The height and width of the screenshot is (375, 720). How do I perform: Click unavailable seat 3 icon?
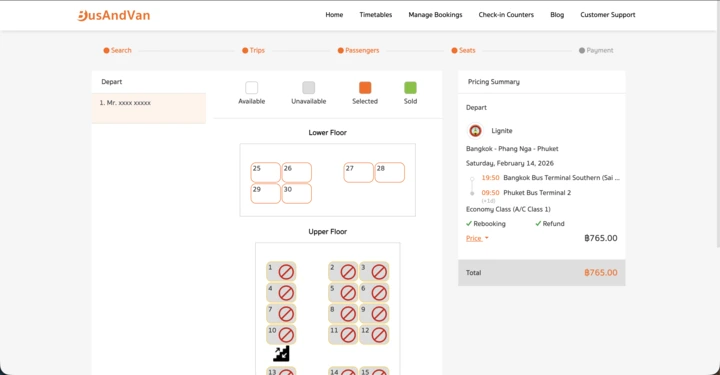(x=379, y=272)
